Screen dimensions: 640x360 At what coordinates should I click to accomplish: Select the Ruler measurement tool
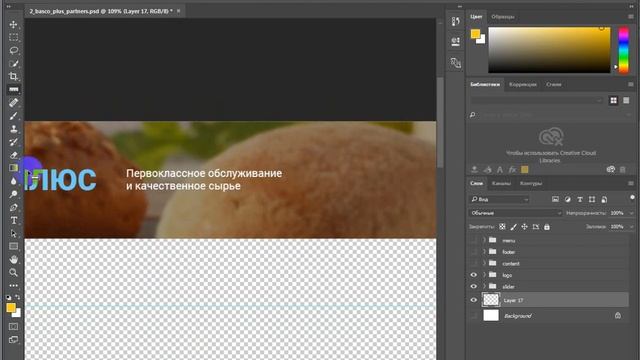13,89
